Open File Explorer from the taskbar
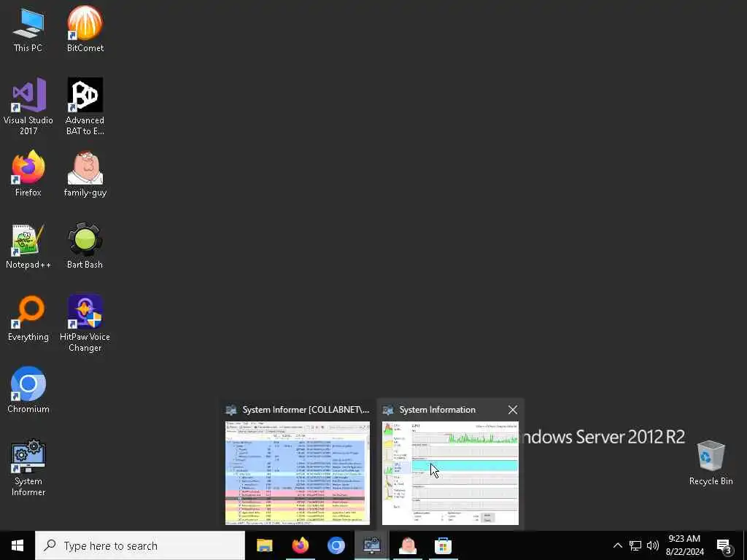This screenshot has width=747, height=560. [x=264, y=545]
